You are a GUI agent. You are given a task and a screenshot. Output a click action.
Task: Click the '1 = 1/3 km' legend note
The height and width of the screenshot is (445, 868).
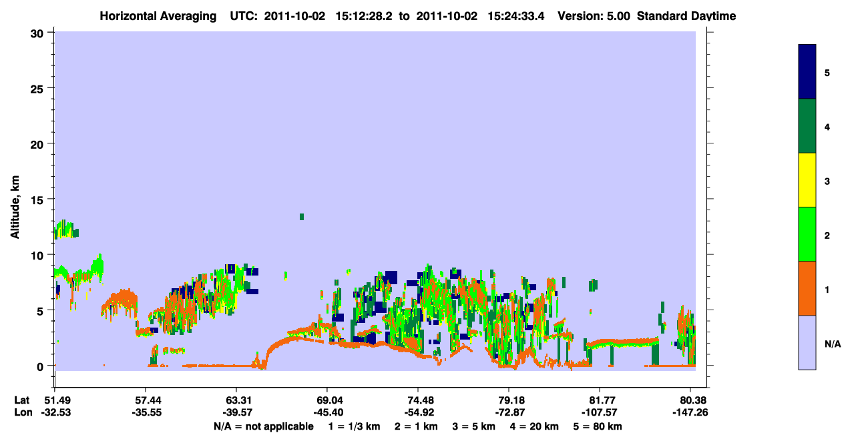pyautogui.click(x=354, y=426)
